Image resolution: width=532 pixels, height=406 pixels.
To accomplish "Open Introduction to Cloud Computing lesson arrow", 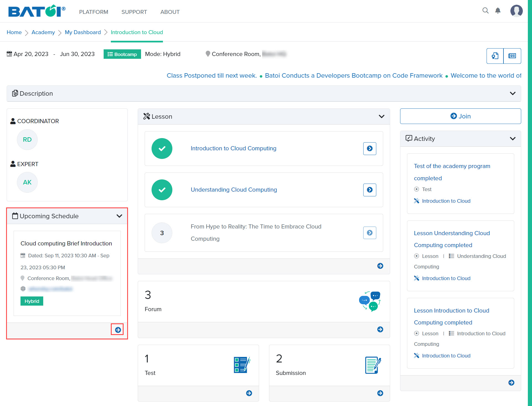I will click(x=370, y=149).
